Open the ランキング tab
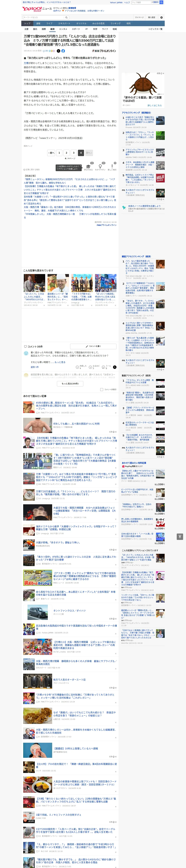Viewport: 186px width, 868px height. [115, 24]
